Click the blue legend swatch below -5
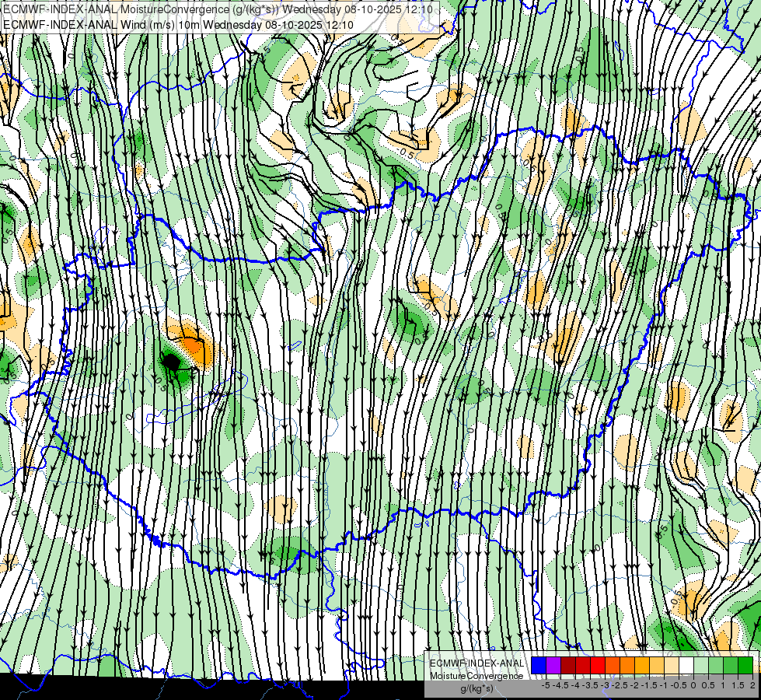This screenshot has height=700, width=761. pos(539,665)
